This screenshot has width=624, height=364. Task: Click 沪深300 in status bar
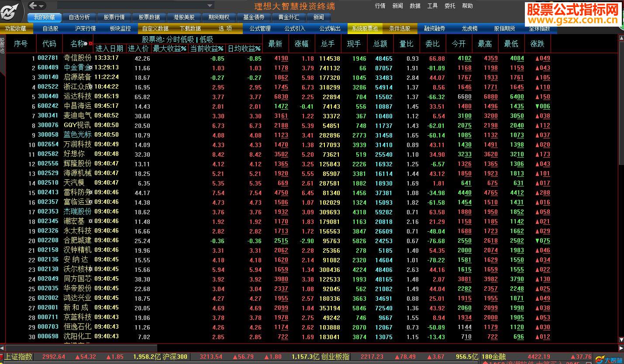[x=175, y=357]
